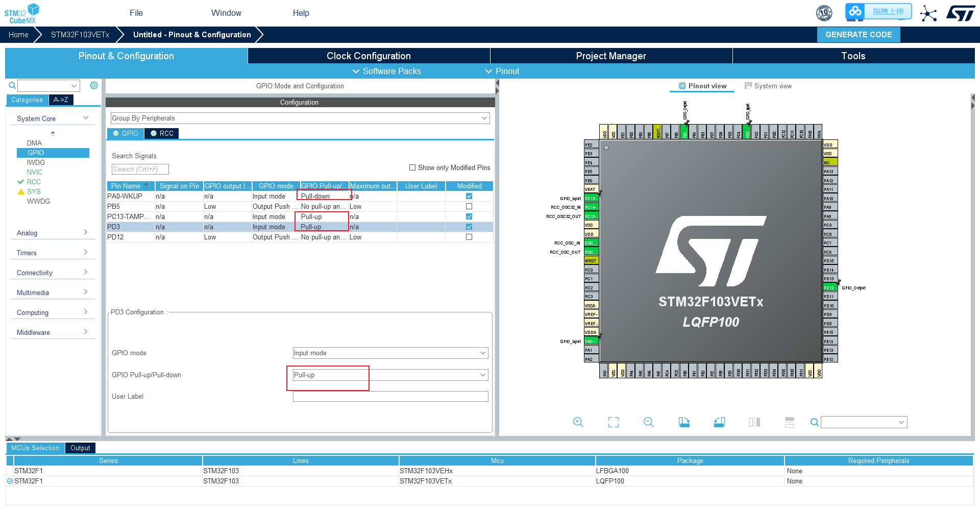Rotate the chip view clockwise
Viewport: 980px width, 511px height.
[x=684, y=422]
